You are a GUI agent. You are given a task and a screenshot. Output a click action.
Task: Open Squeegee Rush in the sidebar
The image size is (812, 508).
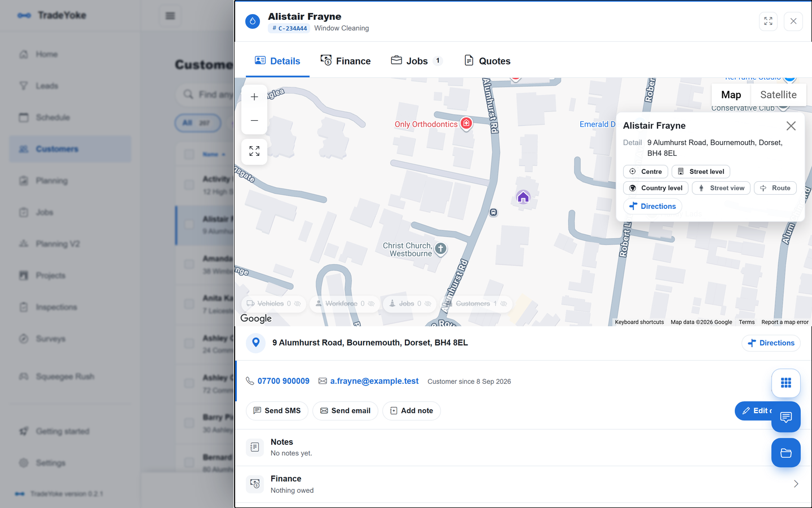(70, 376)
